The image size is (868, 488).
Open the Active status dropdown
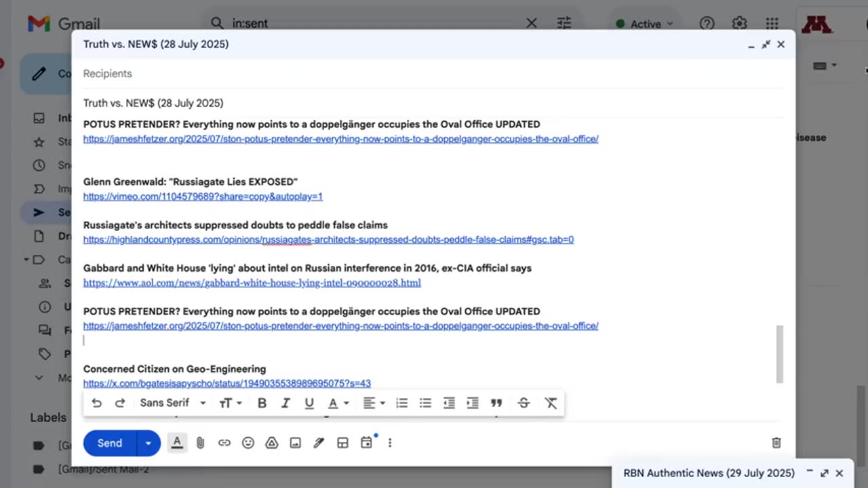[644, 24]
